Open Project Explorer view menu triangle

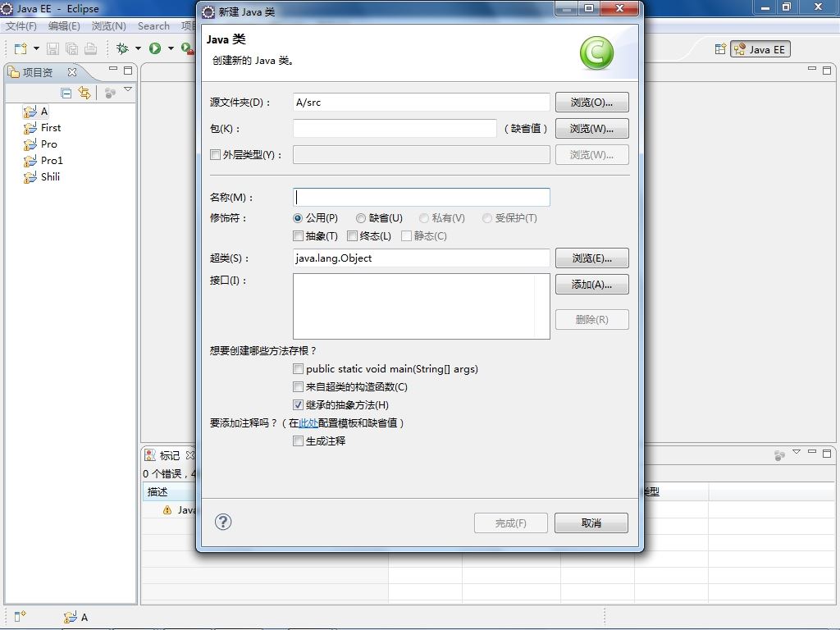click(128, 89)
